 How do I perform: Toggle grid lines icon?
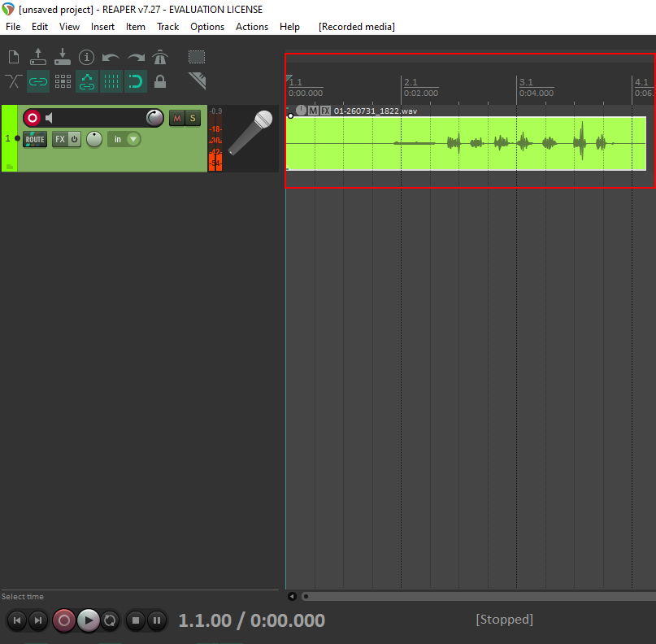click(x=111, y=81)
